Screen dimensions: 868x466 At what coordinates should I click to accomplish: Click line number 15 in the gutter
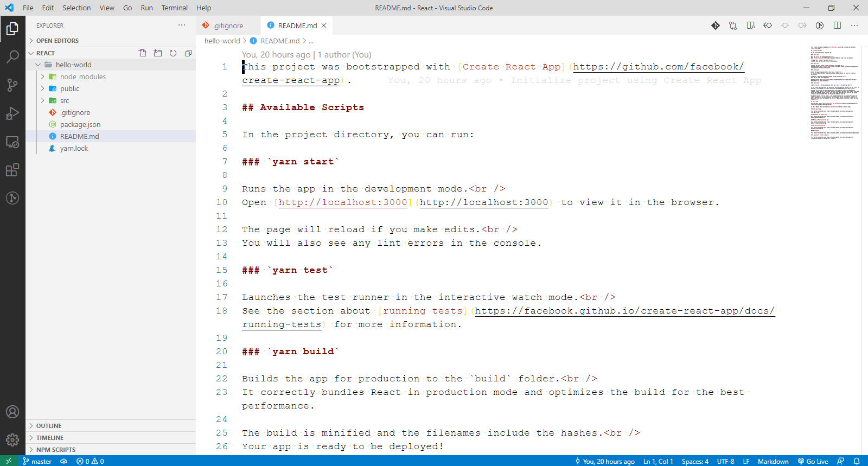222,270
